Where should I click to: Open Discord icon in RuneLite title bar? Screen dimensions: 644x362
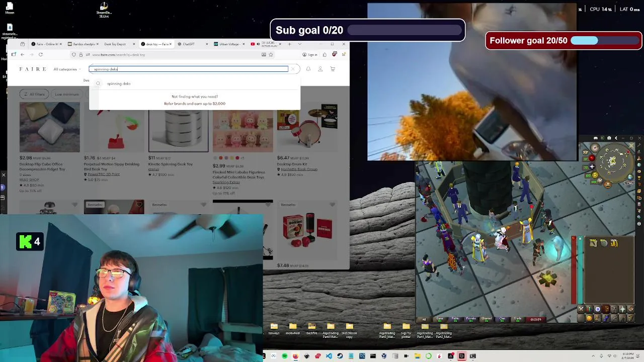pyautogui.click(x=596, y=138)
